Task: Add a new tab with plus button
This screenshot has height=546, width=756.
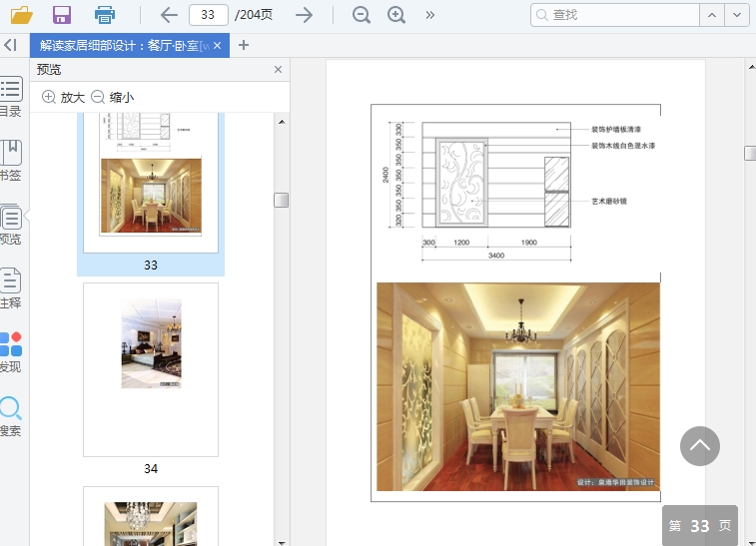Action: click(244, 45)
